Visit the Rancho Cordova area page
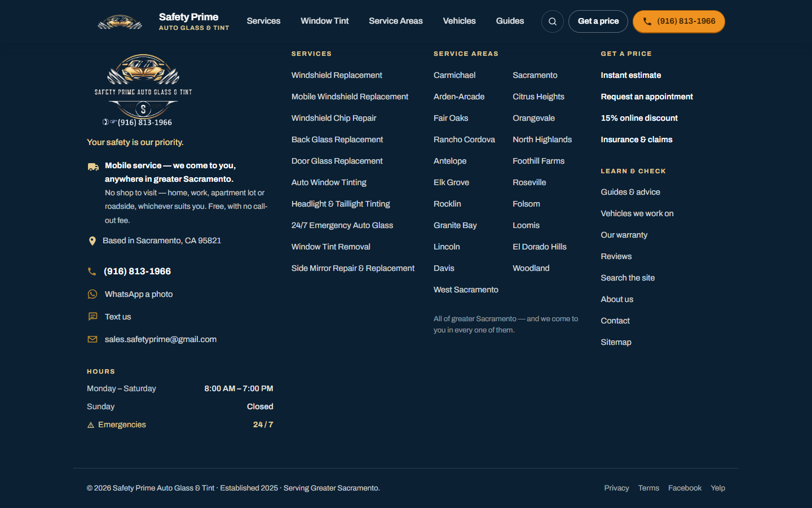 coord(464,139)
